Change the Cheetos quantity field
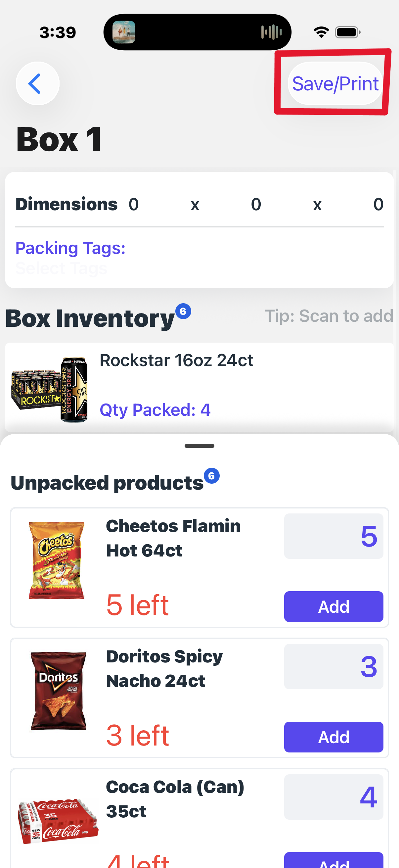Viewport: 399px width, 868px height. 333,536
